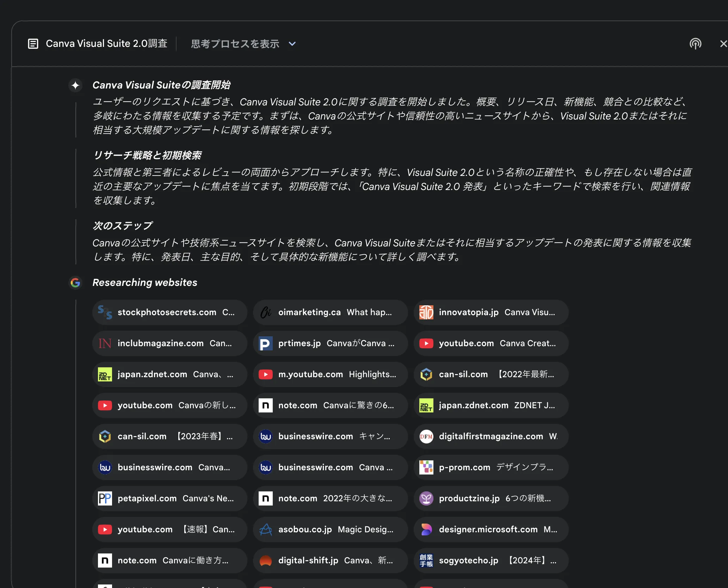Open petapixel.com Canva's Ne source
Image resolution: width=728 pixels, height=588 pixels.
tap(170, 498)
